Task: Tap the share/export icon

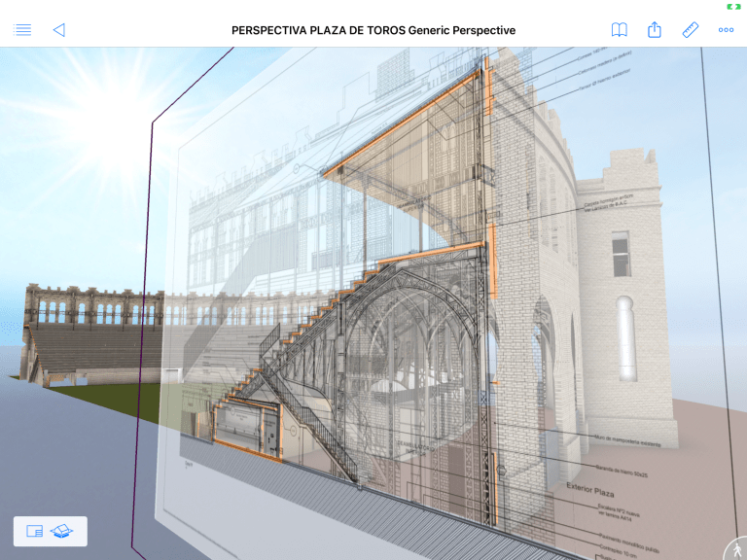Action: (x=655, y=30)
